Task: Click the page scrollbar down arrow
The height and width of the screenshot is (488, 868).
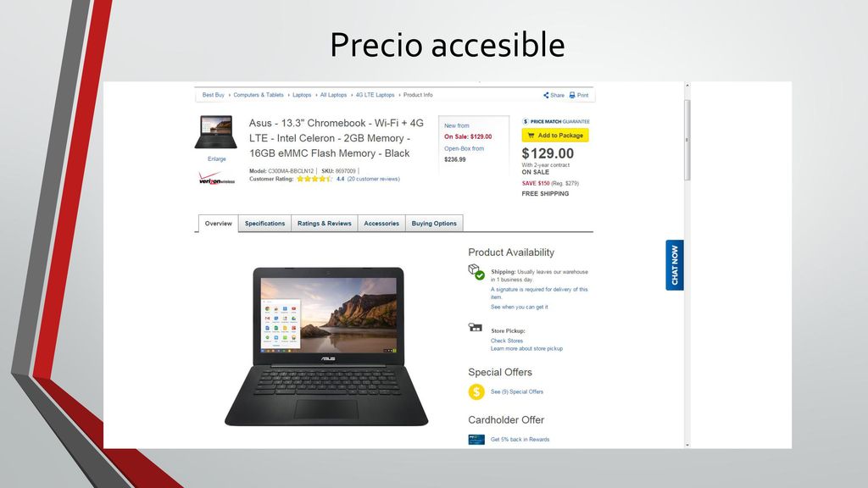Action: (x=687, y=444)
